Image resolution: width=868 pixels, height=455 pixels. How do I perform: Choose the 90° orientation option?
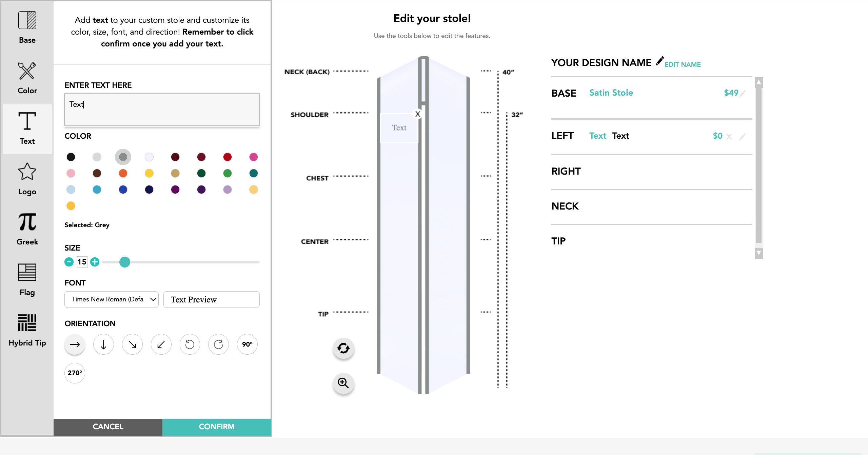click(247, 344)
